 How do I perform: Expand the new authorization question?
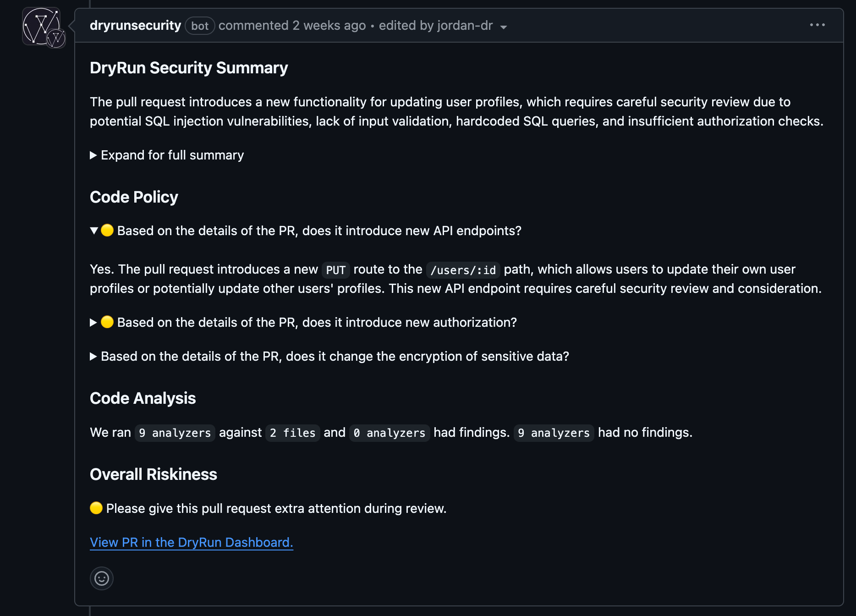click(303, 322)
